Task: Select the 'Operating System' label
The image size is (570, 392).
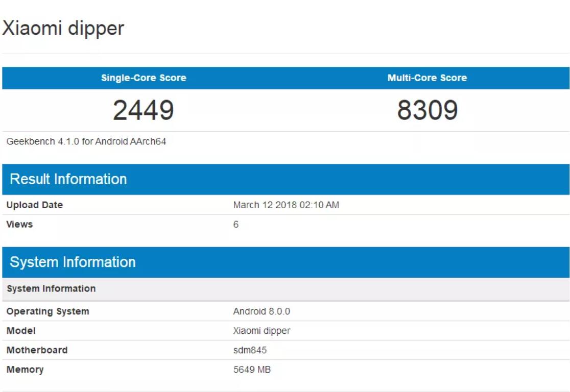Action: pos(47,311)
